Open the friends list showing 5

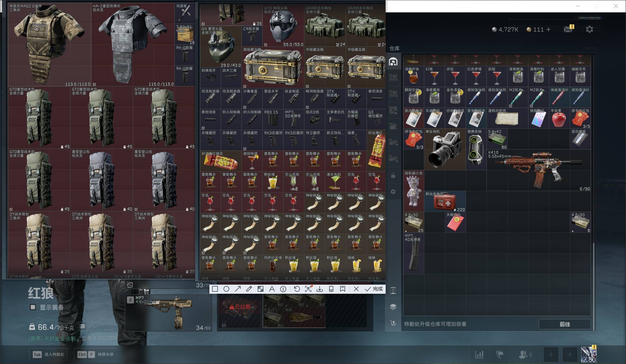point(525,354)
